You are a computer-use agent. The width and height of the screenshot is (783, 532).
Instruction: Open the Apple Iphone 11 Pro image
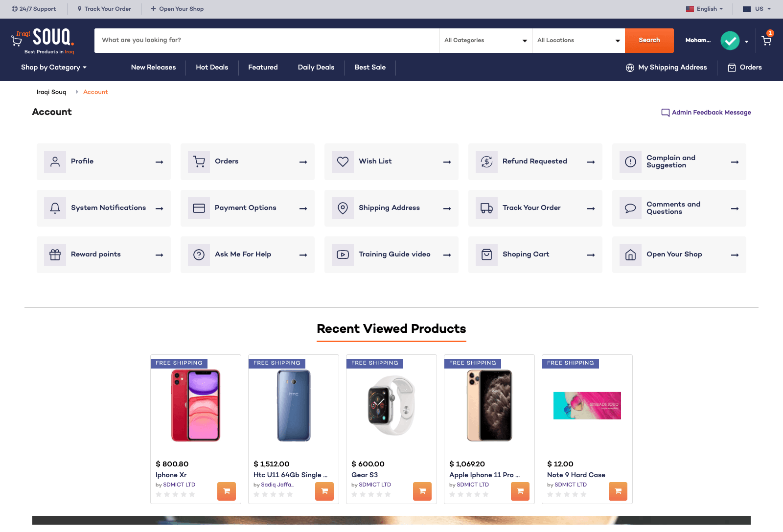tap(489, 405)
